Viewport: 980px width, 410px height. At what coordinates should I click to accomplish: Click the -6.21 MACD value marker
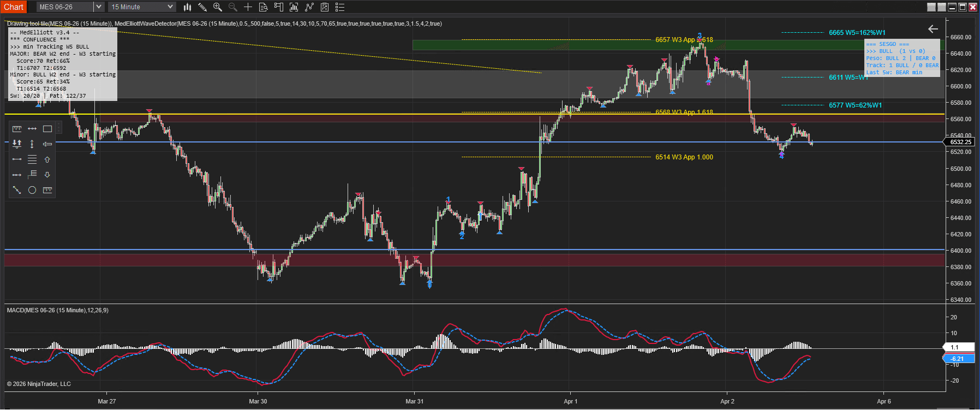[960, 359]
